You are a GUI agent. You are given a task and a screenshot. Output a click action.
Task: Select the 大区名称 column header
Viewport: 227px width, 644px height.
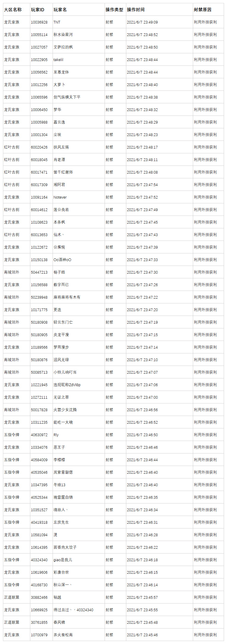13,10
